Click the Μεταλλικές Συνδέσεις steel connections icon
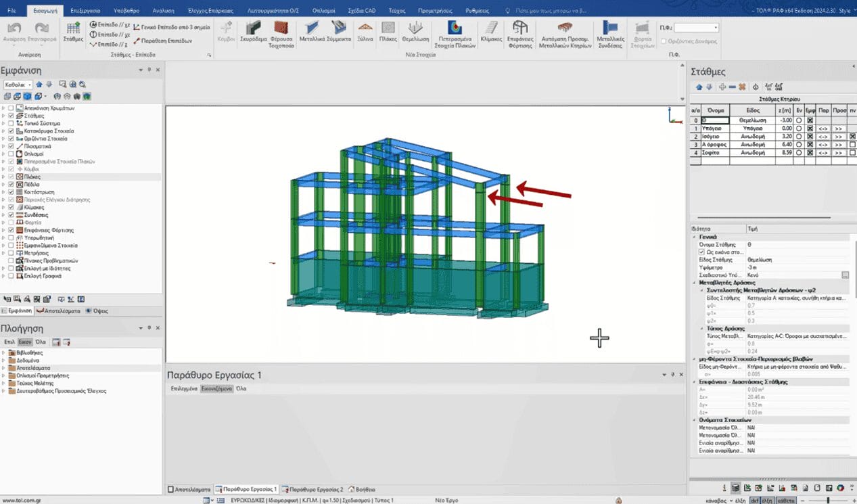 (610, 31)
